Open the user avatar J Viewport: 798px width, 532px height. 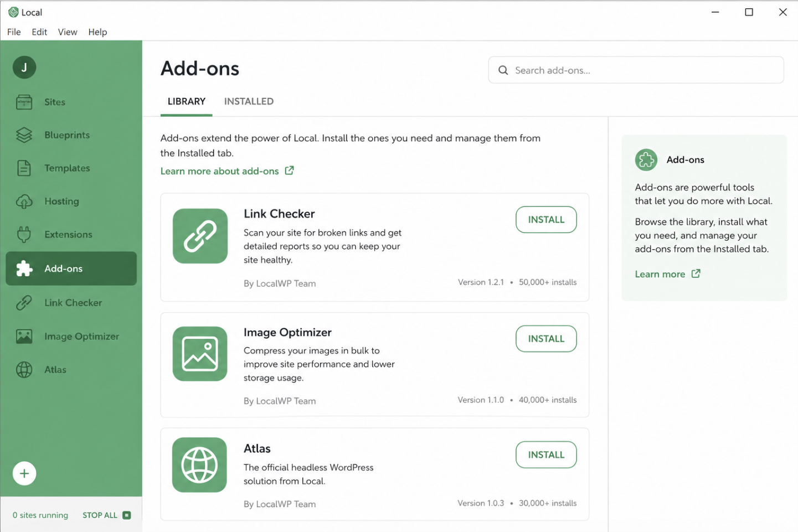tap(24, 68)
